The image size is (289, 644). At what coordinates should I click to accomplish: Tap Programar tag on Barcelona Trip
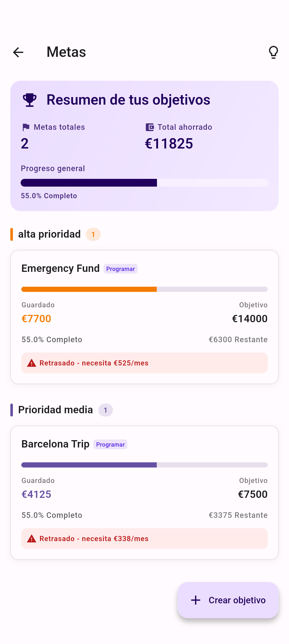(110, 444)
